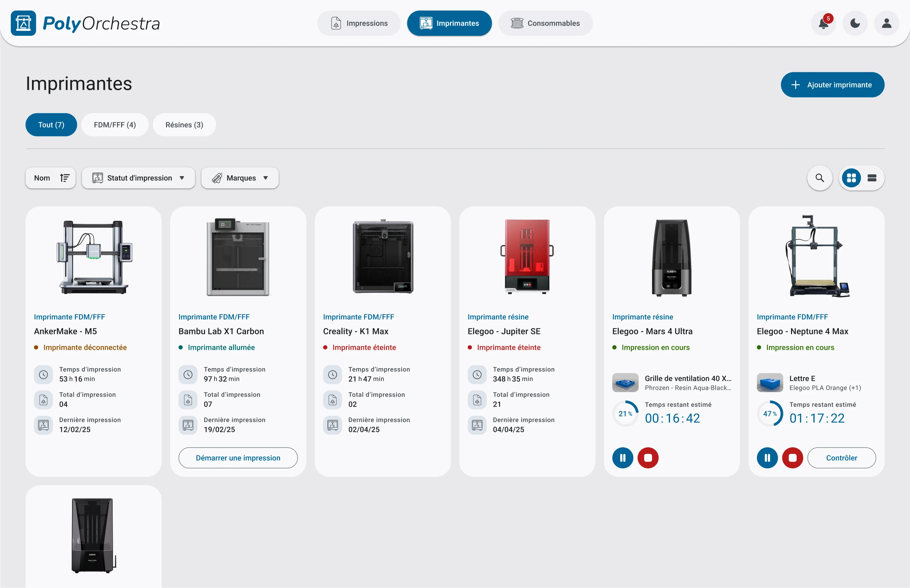
Task: Click Bambu Lab print time clock icon
Action: [x=188, y=375]
